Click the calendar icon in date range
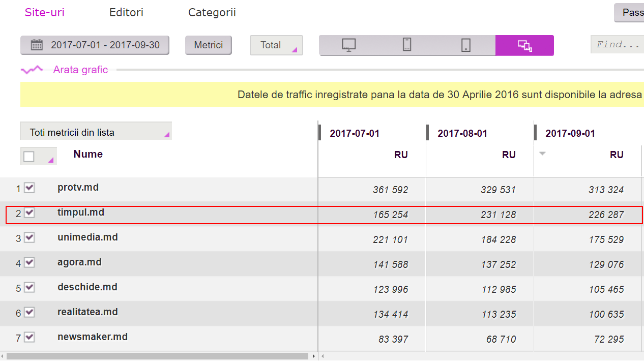 pyautogui.click(x=37, y=45)
